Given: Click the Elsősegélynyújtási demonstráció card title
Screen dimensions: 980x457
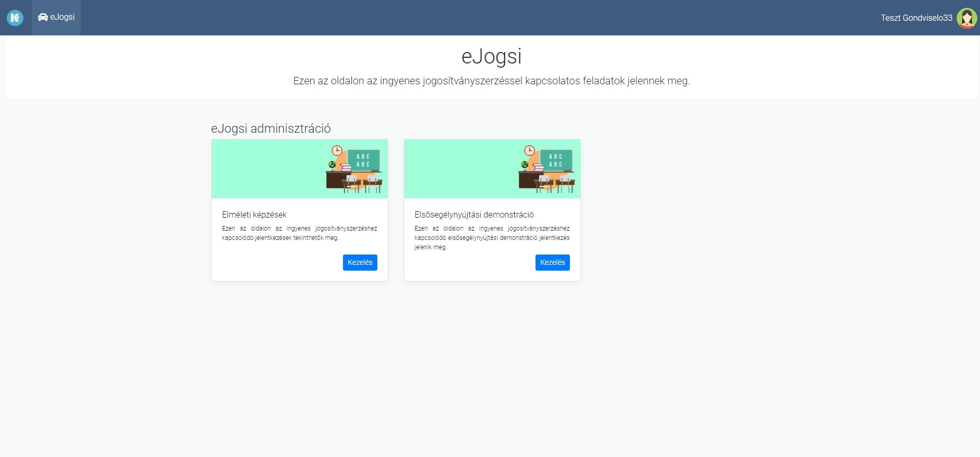Looking at the screenshot, I should pyautogui.click(x=474, y=214).
